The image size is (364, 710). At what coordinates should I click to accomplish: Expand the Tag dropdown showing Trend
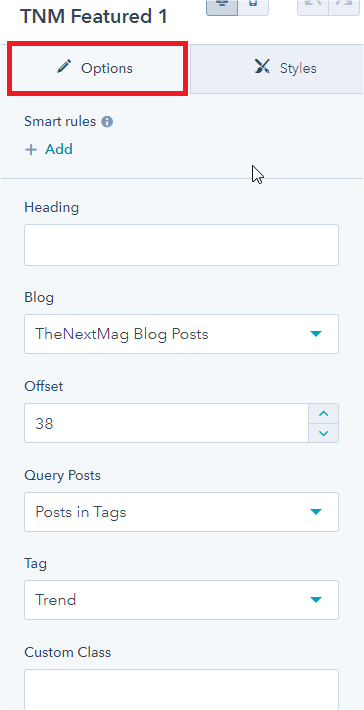181,600
